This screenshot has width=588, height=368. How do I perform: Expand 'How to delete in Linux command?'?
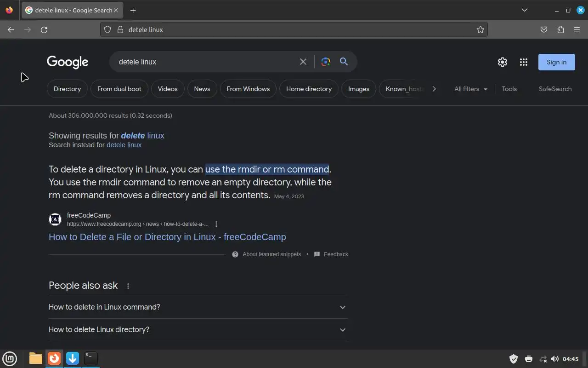[x=198, y=307]
